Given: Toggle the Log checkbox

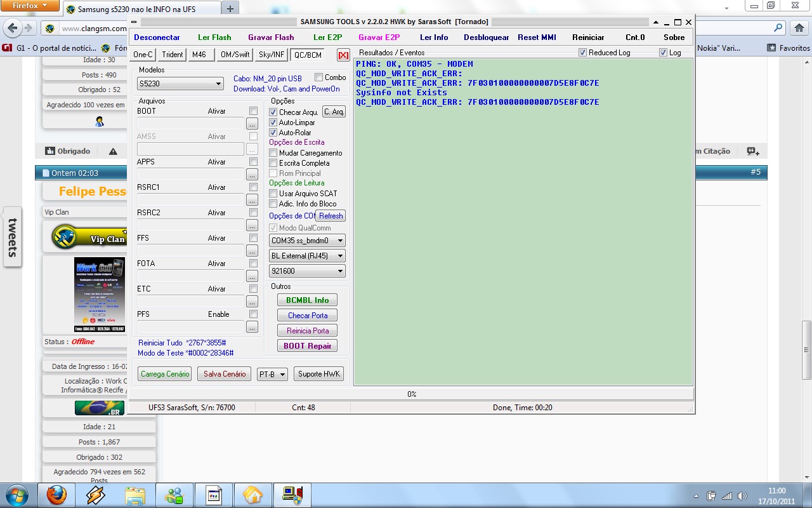Looking at the screenshot, I should click(663, 53).
